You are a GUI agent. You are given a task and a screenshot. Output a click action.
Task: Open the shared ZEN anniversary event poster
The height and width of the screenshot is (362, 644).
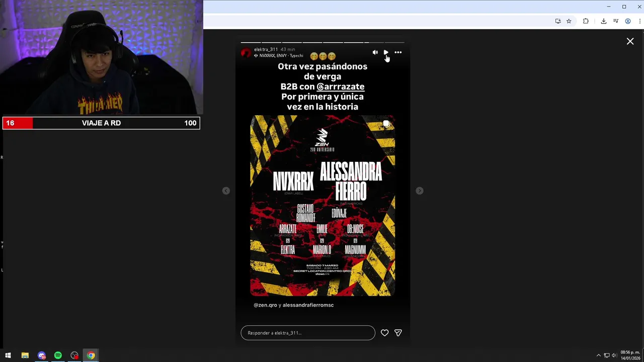pyautogui.click(x=323, y=206)
